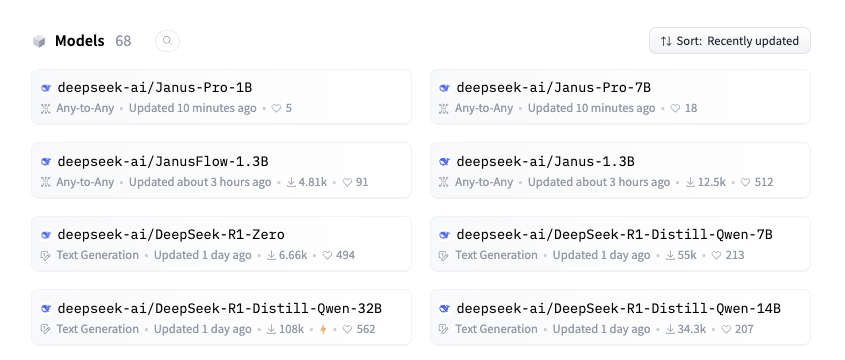
Task: Click heart icon on R1-Distill-Qwen-32B card
Action: pos(348,329)
